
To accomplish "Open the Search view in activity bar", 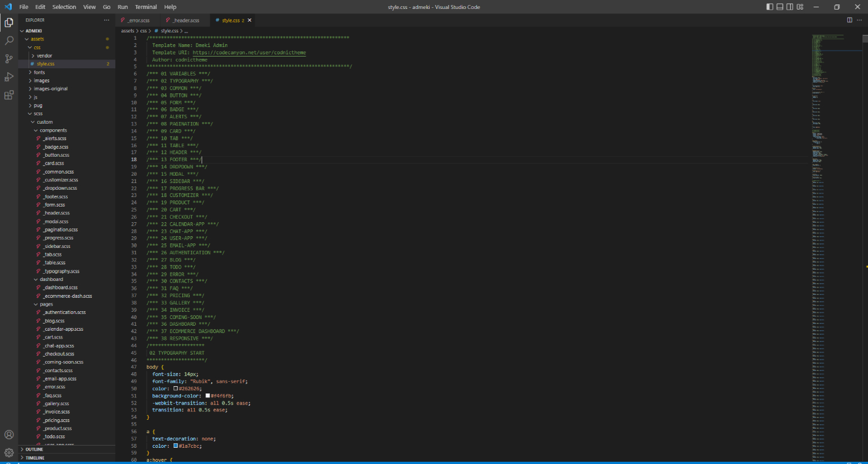I will click(9, 41).
